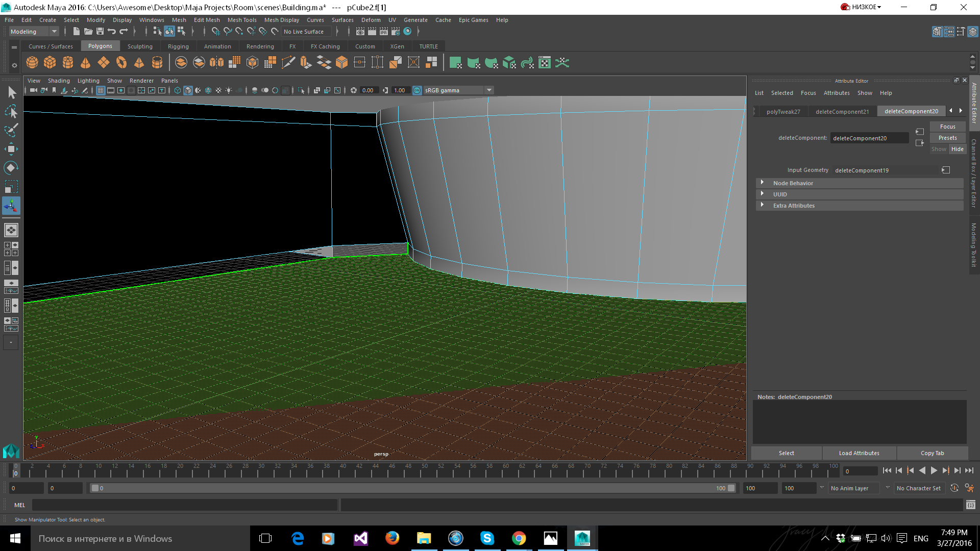The height and width of the screenshot is (551, 980).
Task: Click the MEL command input field
Action: pyautogui.click(x=184, y=505)
